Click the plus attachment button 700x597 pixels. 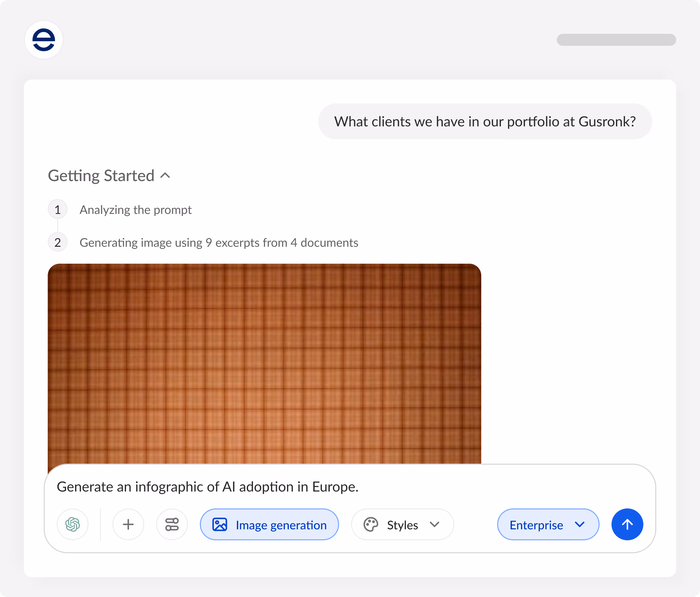tap(128, 524)
